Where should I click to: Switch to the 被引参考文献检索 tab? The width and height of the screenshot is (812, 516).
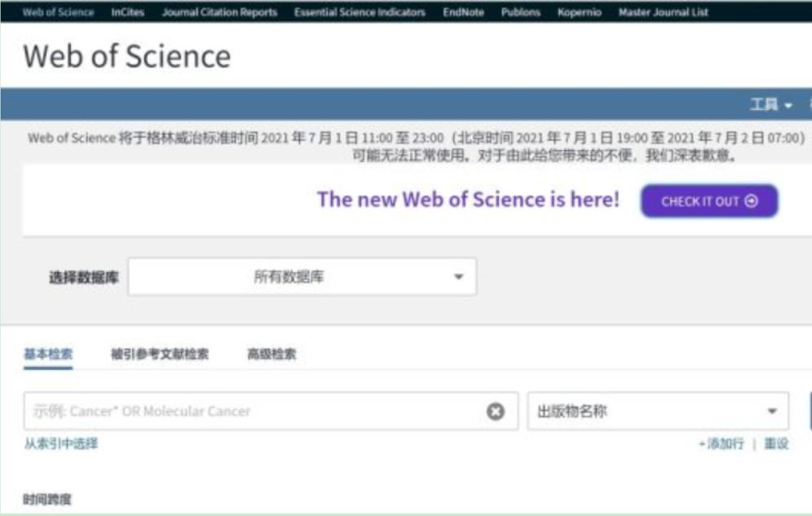tap(160, 354)
